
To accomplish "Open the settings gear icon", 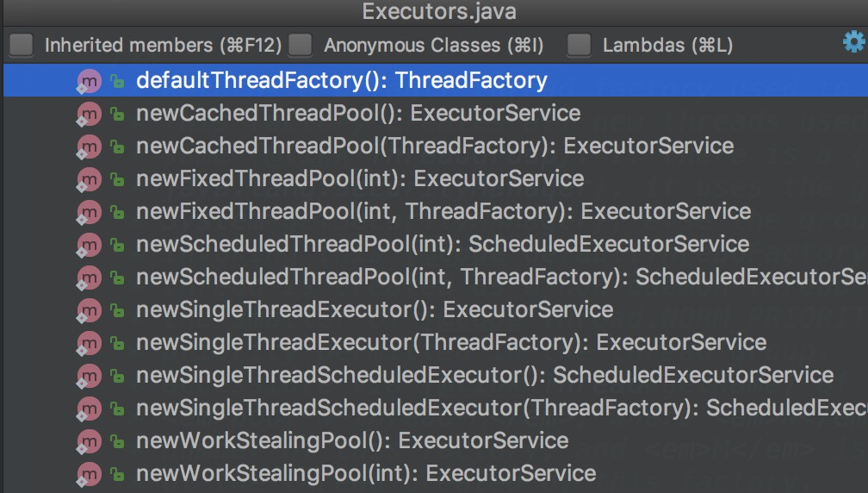I will [854, 41].
